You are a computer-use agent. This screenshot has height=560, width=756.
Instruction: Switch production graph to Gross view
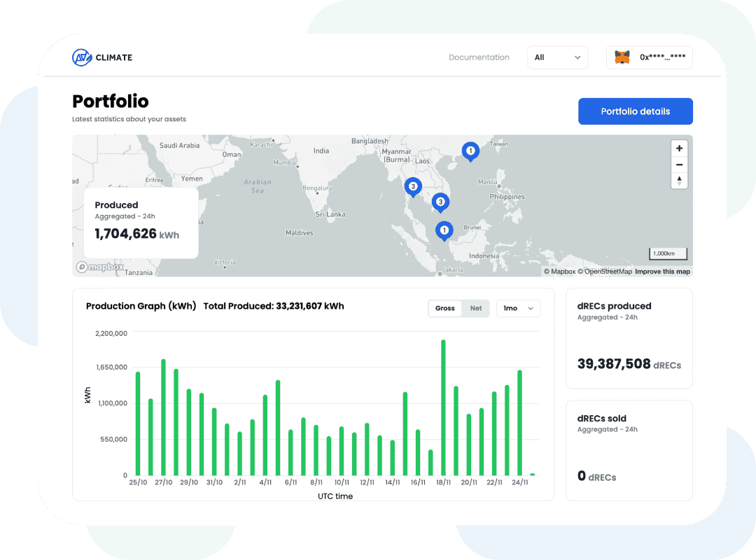pyautogui.click(x=445, y=308)
